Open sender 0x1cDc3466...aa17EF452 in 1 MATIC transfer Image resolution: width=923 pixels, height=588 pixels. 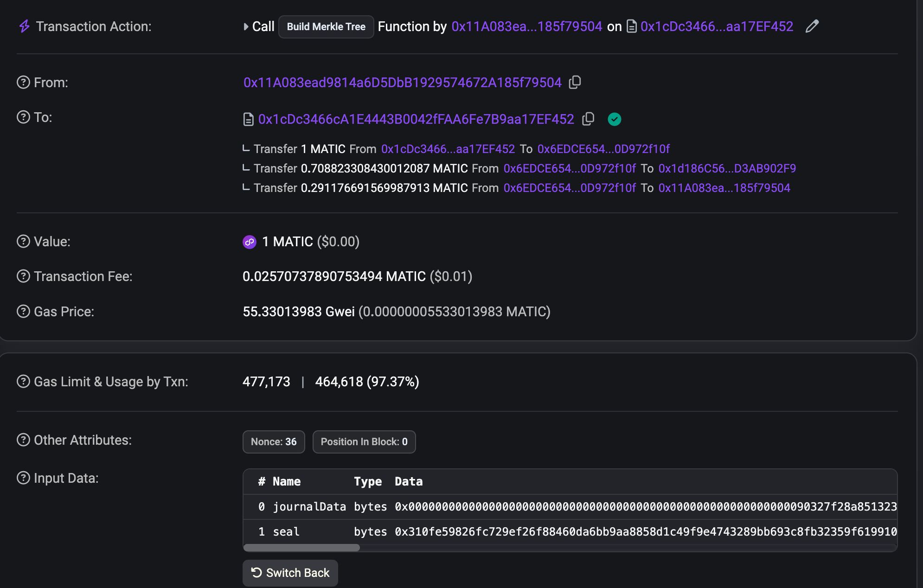[x=448, y=149]
